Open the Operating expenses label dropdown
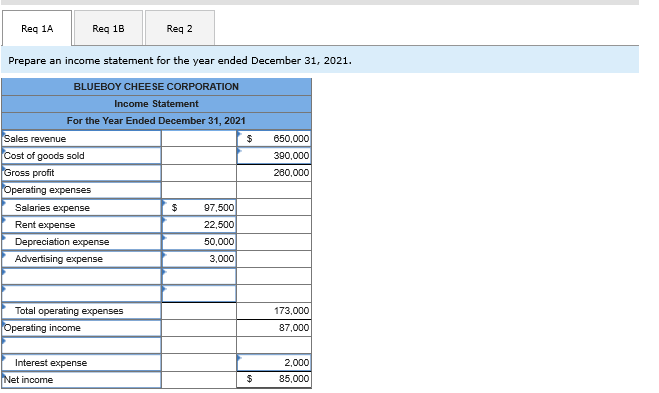 click(x=82, y=190)
